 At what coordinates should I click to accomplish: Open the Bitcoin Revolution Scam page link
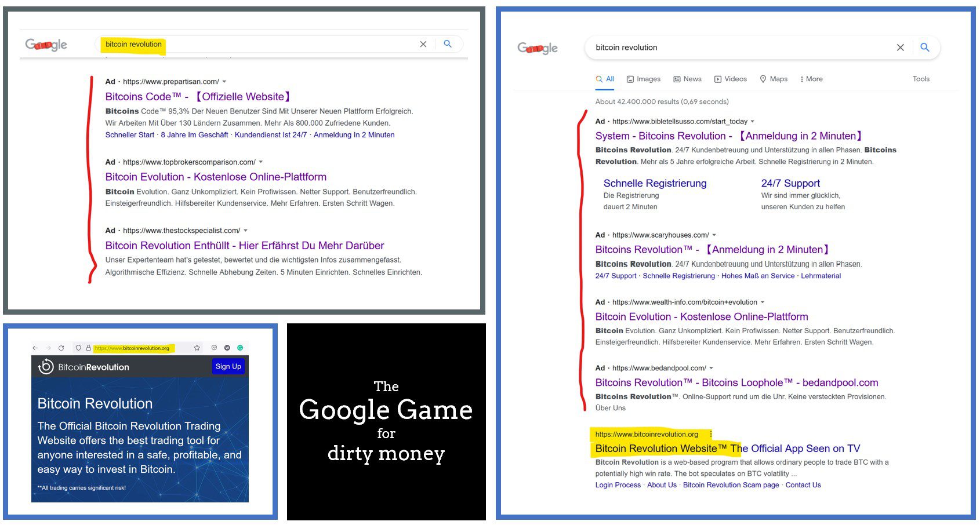[x=731, y=485]
